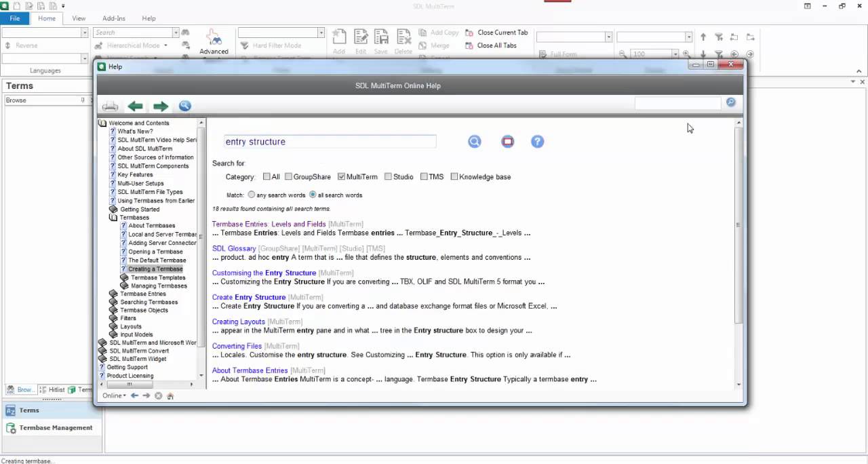868x464 pixels.
Task: Open the 'SDL Glossary' search result
Action: [x=234, y=248]
